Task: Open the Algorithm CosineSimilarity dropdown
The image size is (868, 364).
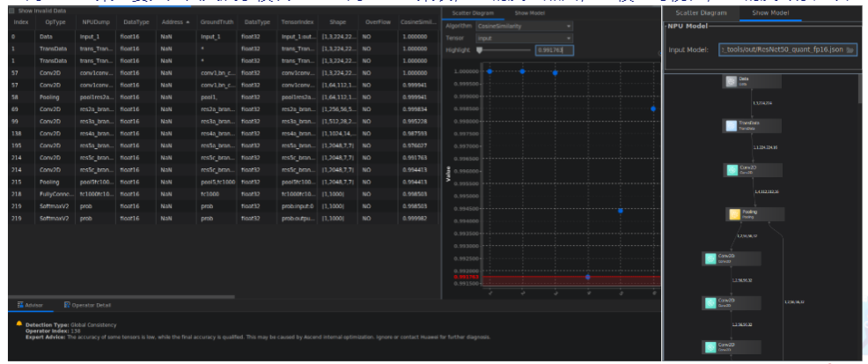Action: (524, 26)
